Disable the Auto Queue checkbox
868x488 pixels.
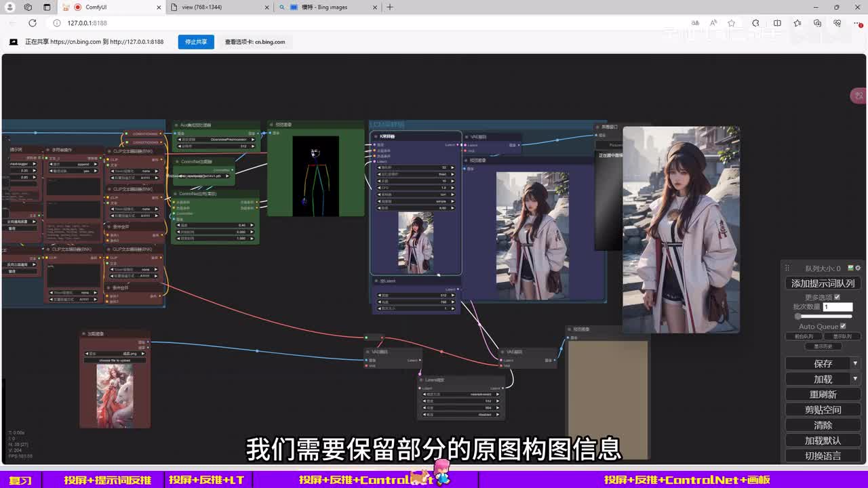[843, 326]
